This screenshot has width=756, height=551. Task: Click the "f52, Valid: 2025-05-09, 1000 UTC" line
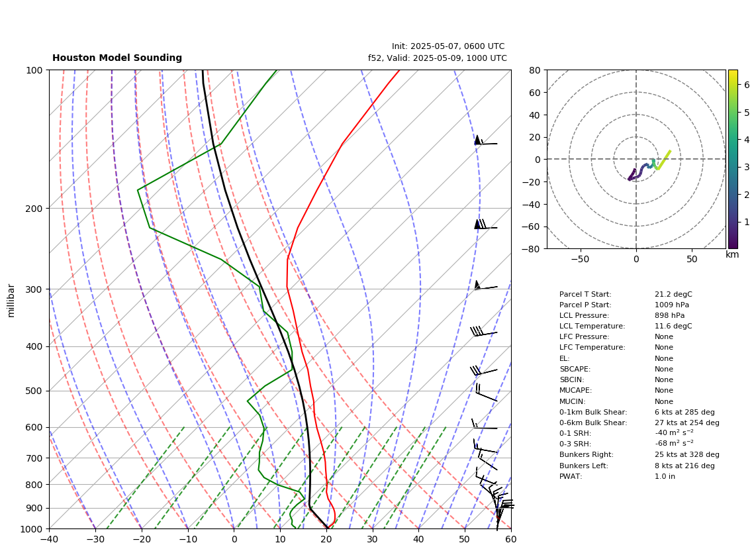click(x=438, y=58)
